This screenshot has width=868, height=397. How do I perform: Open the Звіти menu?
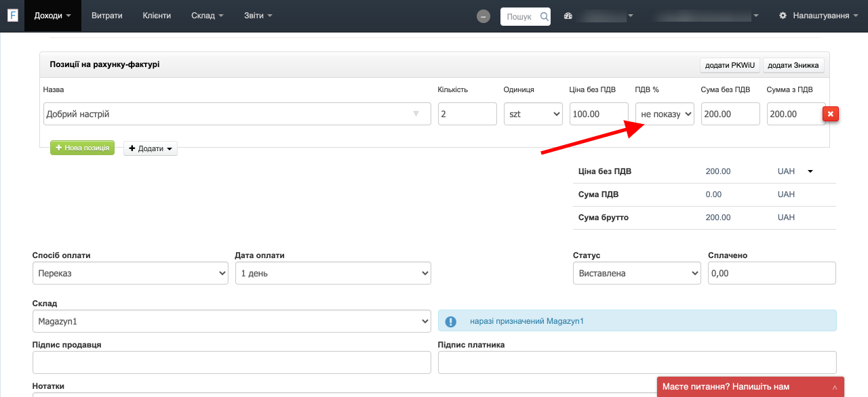pyautogui.click(x=258, y=16)
